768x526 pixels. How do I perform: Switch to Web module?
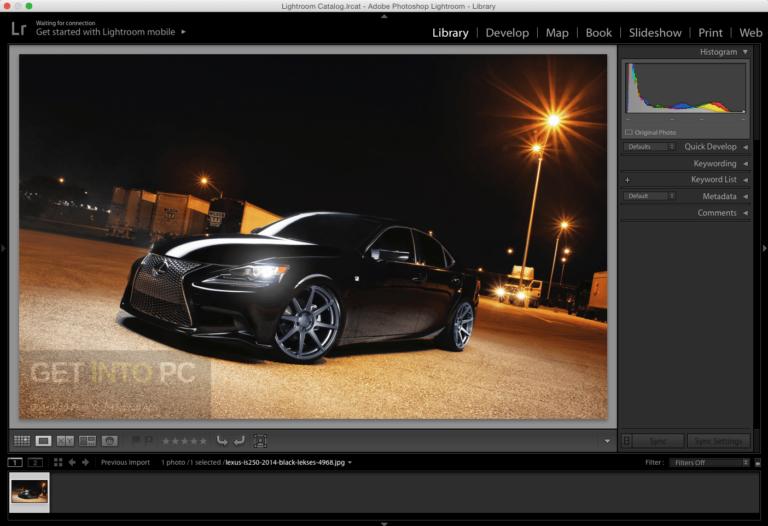click(750, 33)
